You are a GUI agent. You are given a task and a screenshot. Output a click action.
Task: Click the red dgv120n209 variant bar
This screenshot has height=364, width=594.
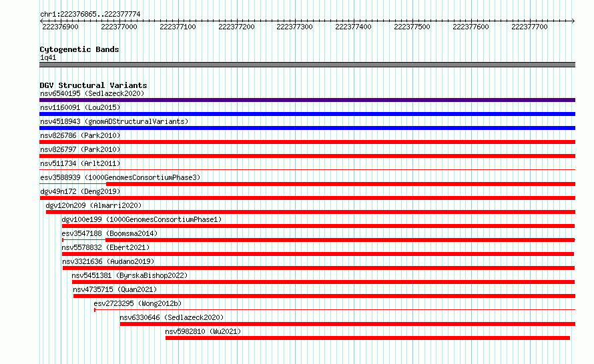coord(310,212)
